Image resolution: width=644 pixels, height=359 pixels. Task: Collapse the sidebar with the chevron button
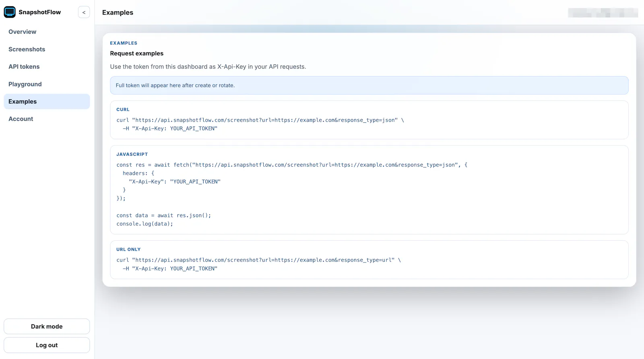point(84,12)
